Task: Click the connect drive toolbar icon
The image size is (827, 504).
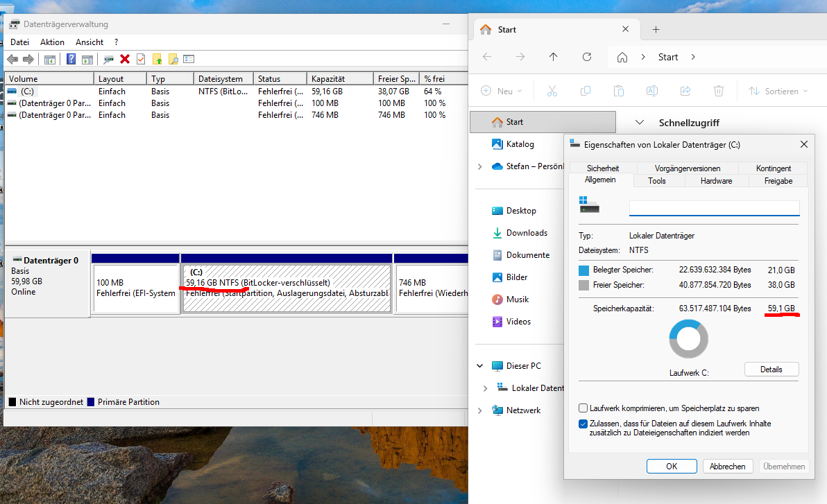Action: 109,60
